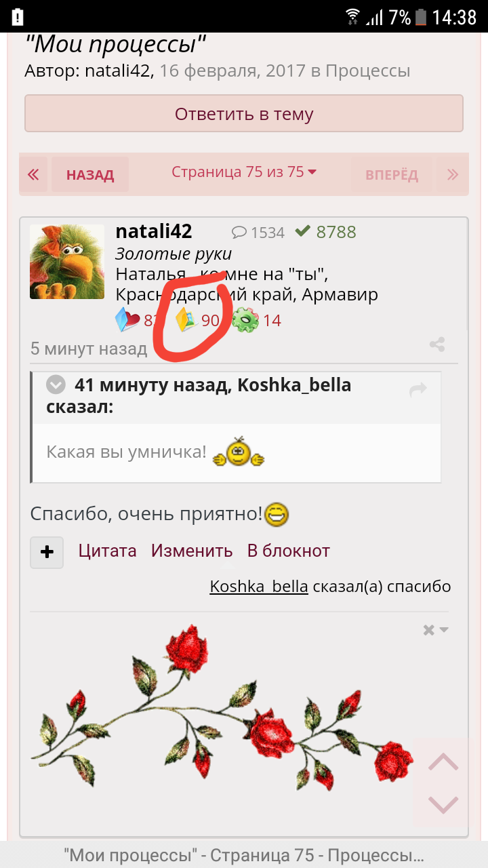Tap the scroll-to-top arrow

coord(443,762)
